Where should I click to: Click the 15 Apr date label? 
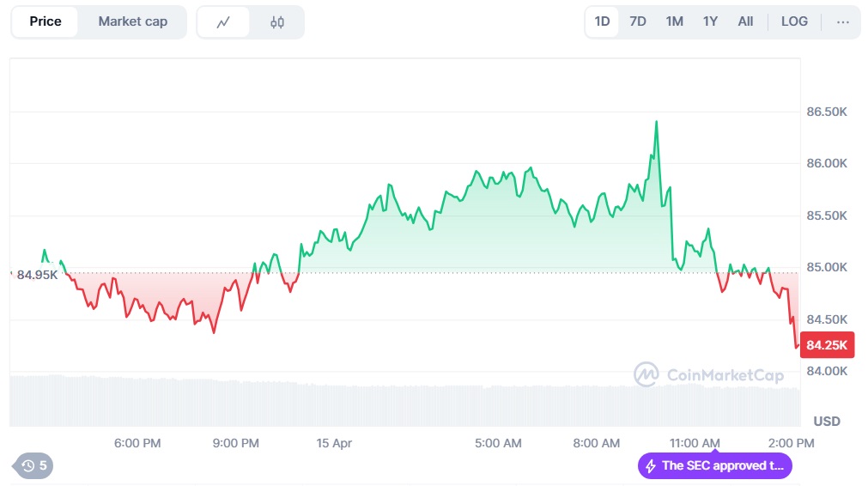tap(334, 443)
